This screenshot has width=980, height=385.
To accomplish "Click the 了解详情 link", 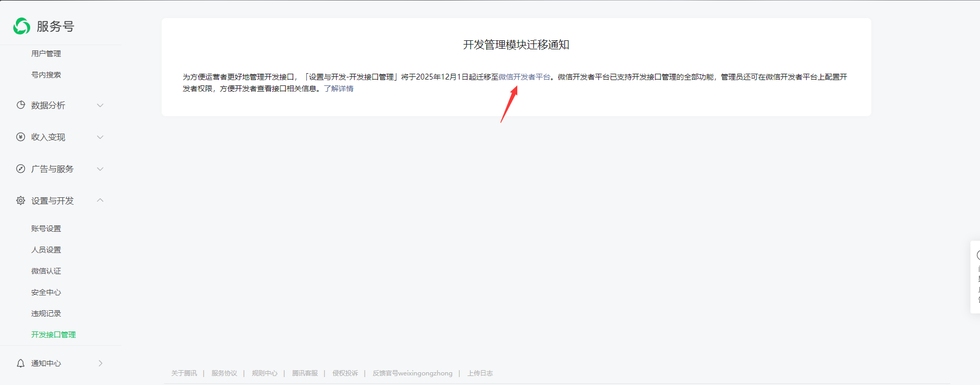I will coord(339,89).
